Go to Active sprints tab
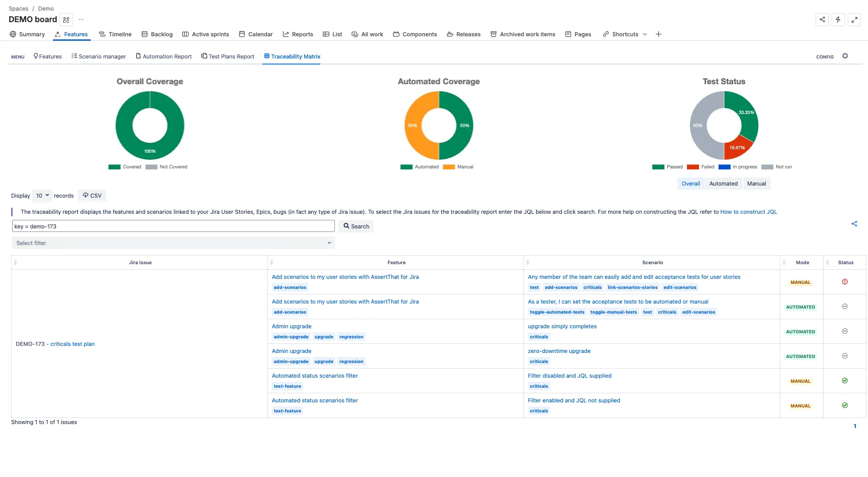The width and height of the screenshot is (868, 477). 205,34
